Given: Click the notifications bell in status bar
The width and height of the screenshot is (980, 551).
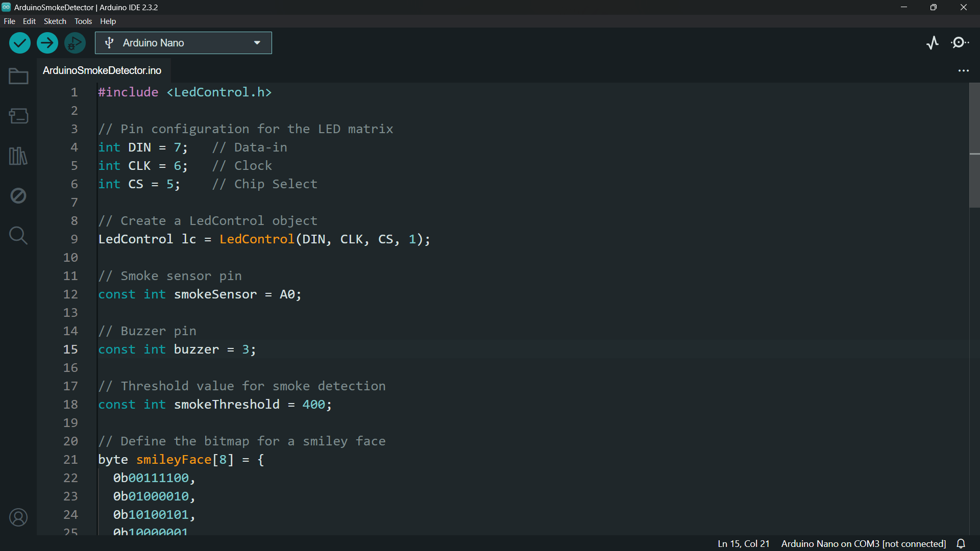Looking at the screenshot, I should [961, 544].
